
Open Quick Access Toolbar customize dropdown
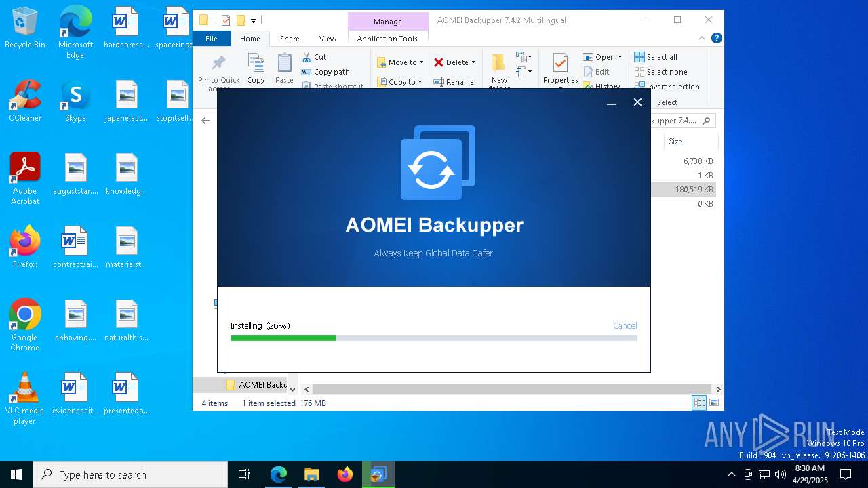pos(253,21)
